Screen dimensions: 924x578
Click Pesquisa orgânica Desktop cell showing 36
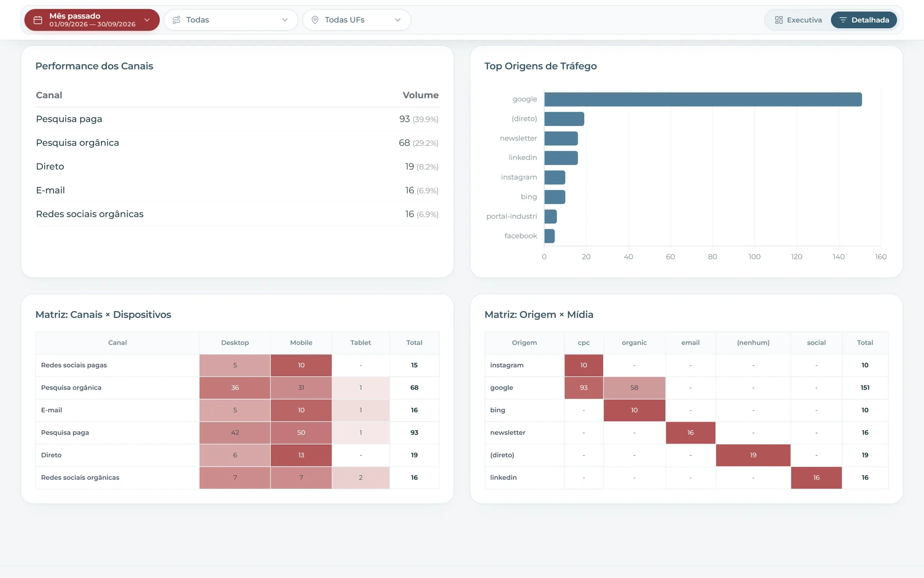coord(235,388)
